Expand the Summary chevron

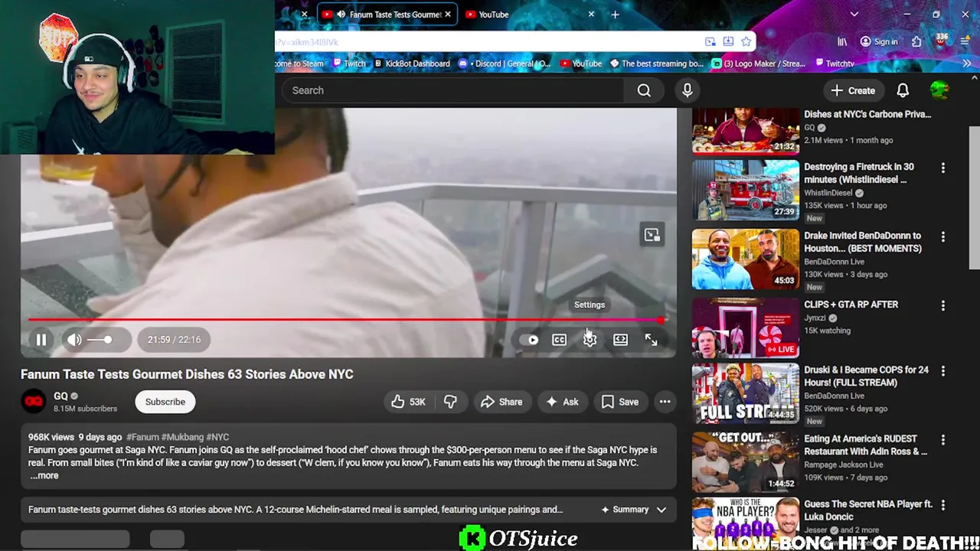tap(661, 510)
